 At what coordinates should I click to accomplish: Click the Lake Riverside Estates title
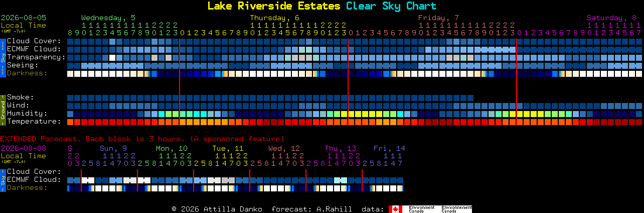pos(274,6)
